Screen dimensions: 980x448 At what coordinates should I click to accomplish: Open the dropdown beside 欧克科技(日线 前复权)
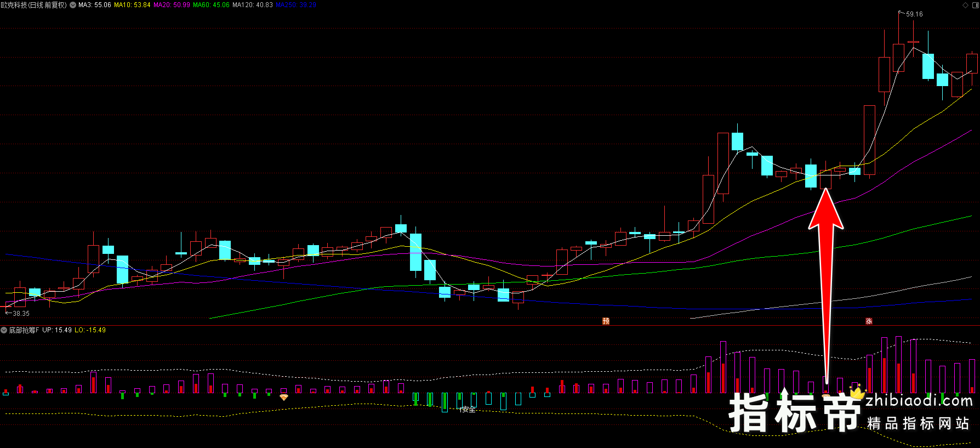point(73,5)
